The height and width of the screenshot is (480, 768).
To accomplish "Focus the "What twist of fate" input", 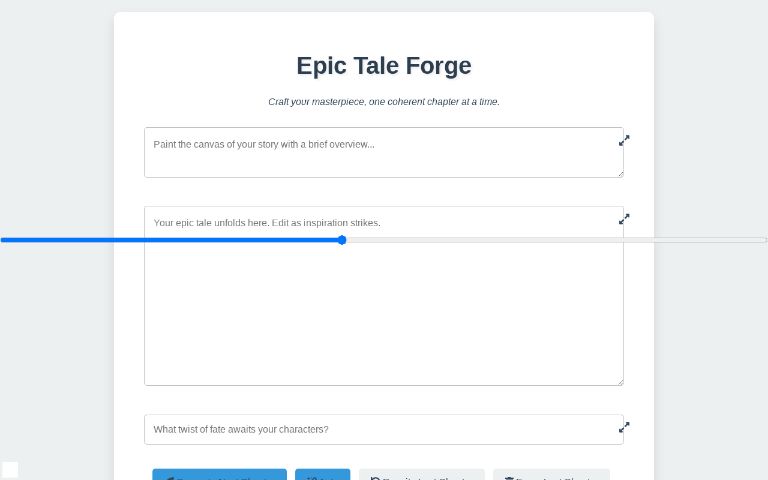I will [x=380, y=430].
